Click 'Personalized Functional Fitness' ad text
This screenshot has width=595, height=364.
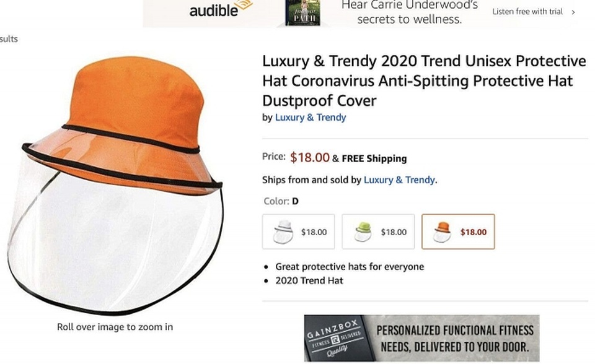(x=455, y=338)
